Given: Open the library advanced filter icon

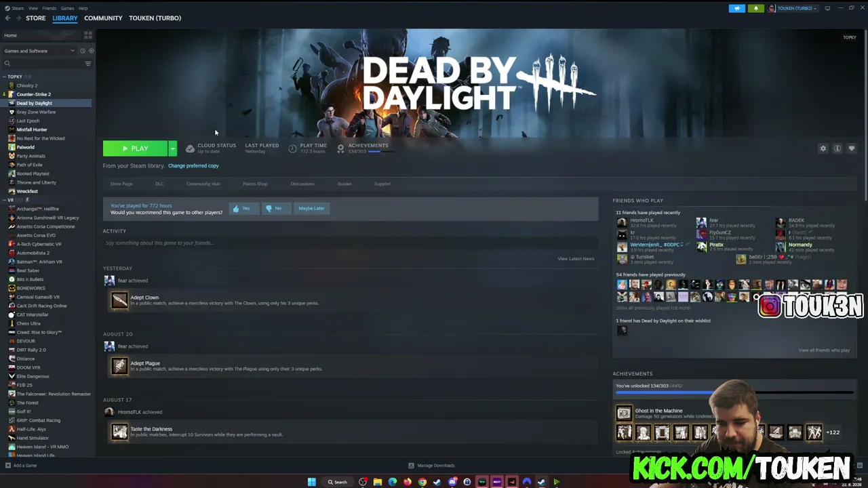Looking at the screenshot, I should [x=87, y=64].
